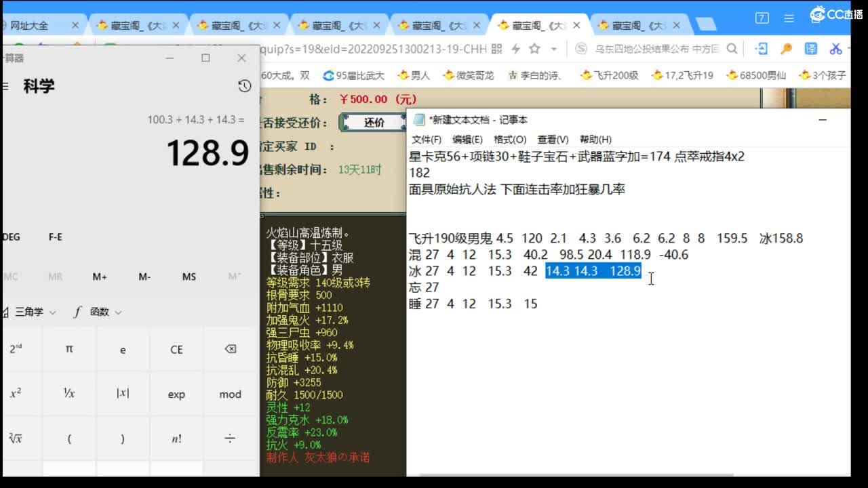Click the M+ memory add key

click(100, 277)
